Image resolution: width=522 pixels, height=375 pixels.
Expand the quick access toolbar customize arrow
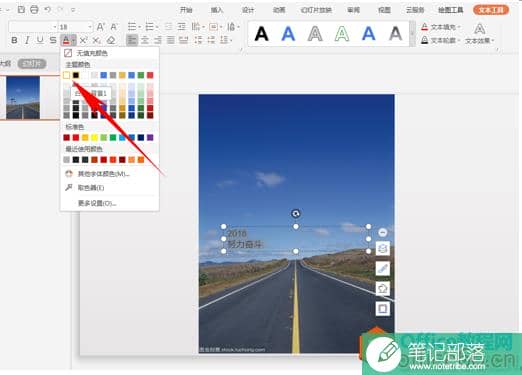(x=73, y=10)
